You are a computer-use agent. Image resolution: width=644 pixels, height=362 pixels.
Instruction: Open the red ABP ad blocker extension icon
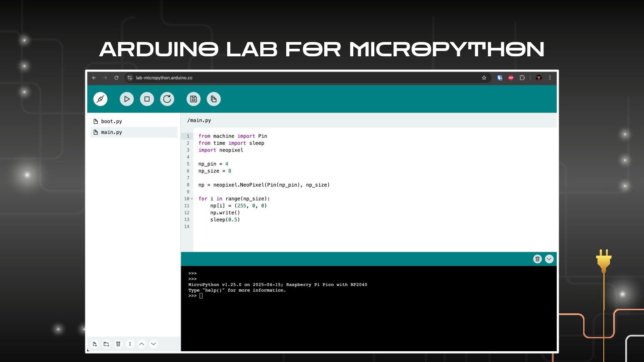click(x=511, y=78)
